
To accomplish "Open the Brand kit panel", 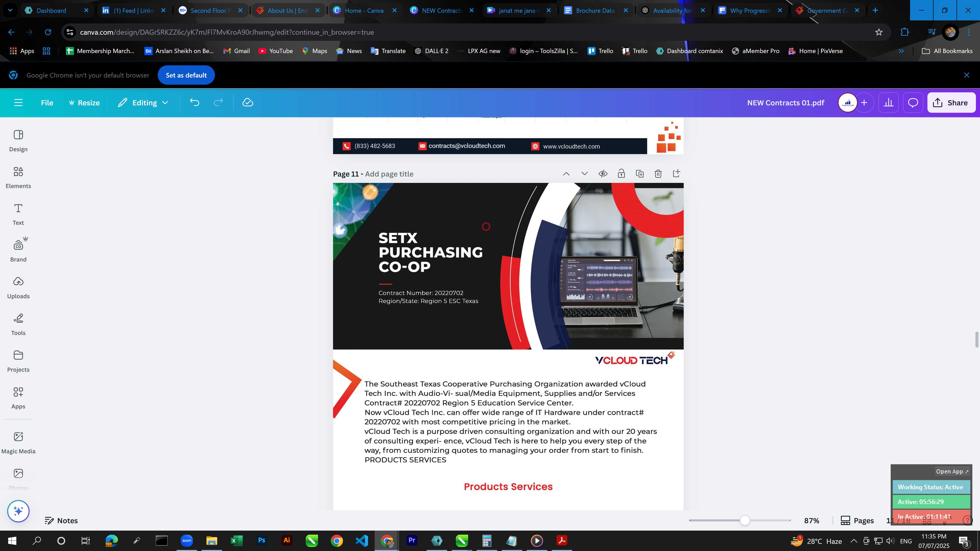I will pos(18,251).
